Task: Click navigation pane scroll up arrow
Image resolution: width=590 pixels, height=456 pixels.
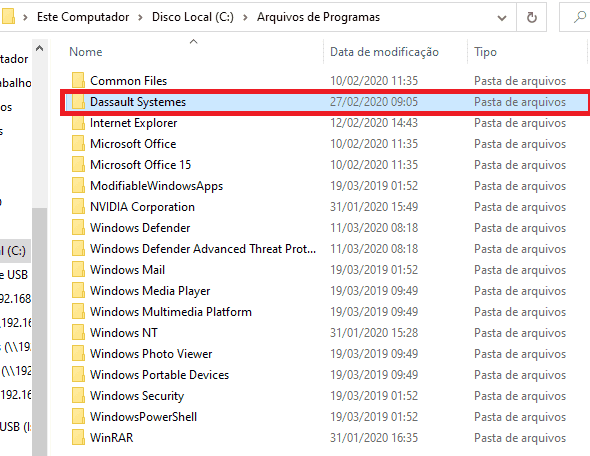Action: (40, 49)
